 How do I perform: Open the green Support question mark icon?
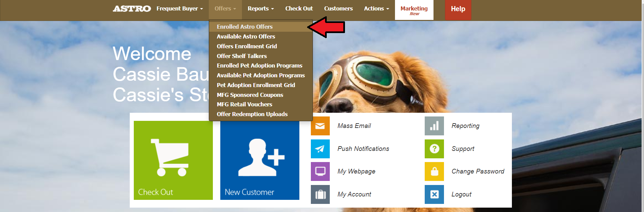[x=434, y=149]
